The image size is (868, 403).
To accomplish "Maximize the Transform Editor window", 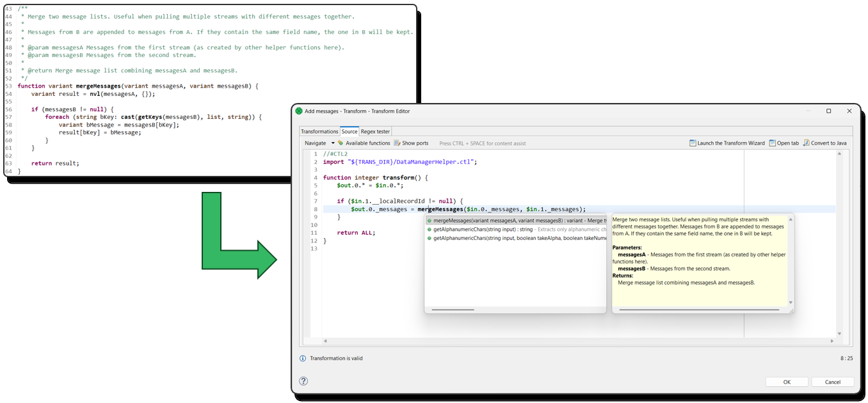I will click(828, 111).
